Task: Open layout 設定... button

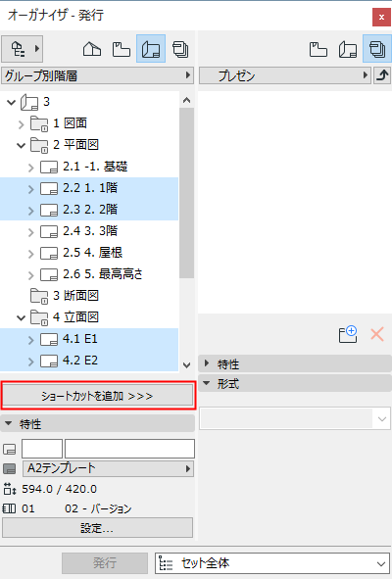Action: (x=98, y=528)
